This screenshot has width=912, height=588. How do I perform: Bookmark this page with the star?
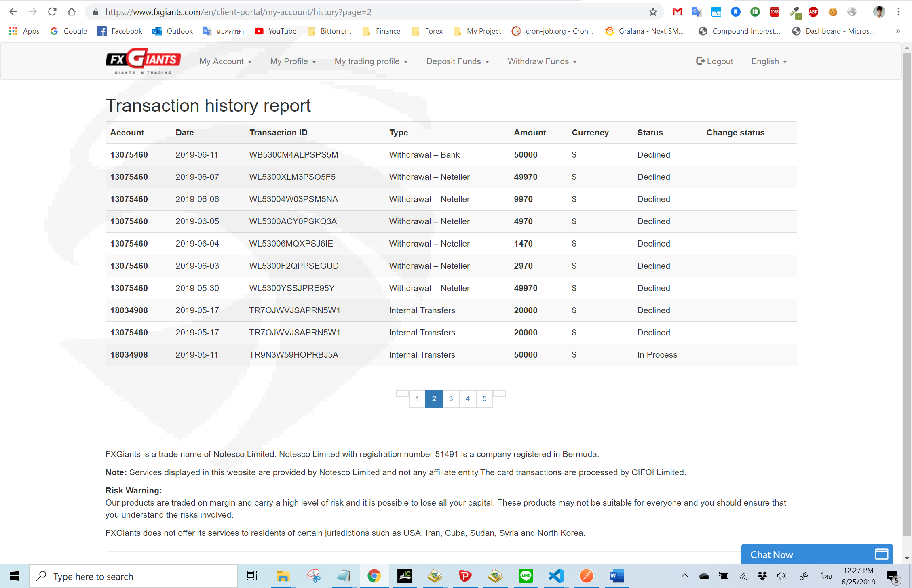click(x=653, y=12)
